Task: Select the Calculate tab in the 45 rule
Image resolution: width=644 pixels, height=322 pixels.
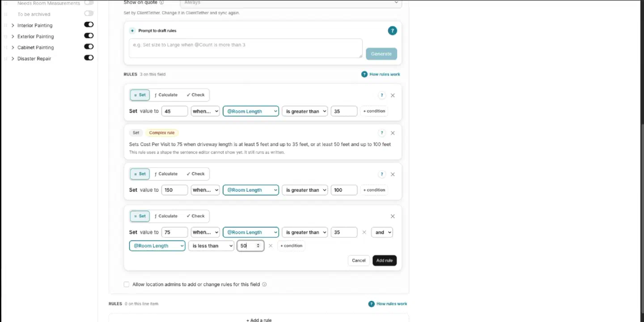Action: (x=166, y=95)
